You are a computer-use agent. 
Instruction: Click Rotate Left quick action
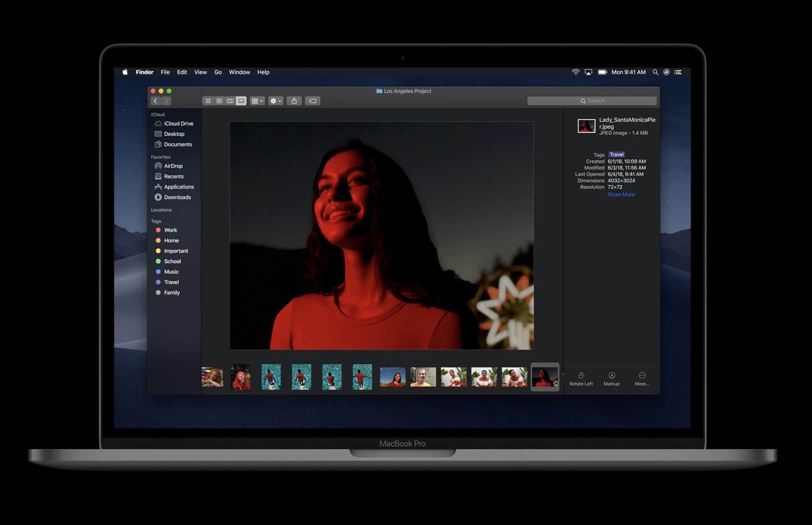tap(581, 379)
